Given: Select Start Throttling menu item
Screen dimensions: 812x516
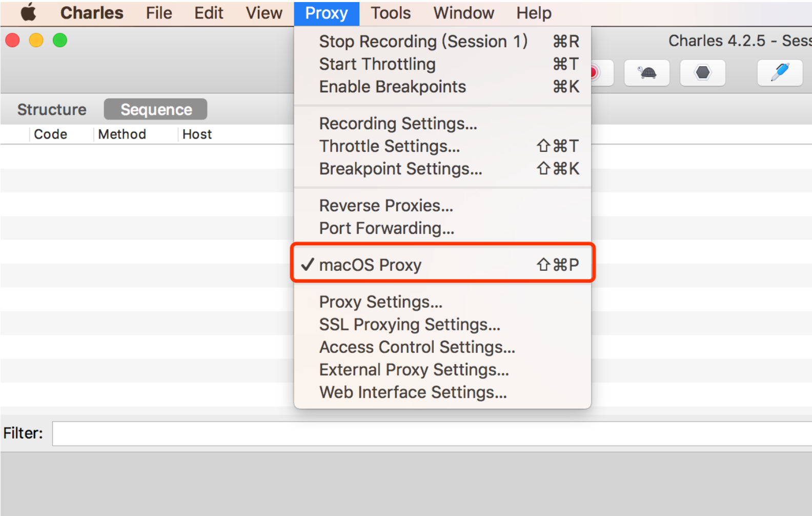Looking at the screenshot, I should click(x=442, y=64).
